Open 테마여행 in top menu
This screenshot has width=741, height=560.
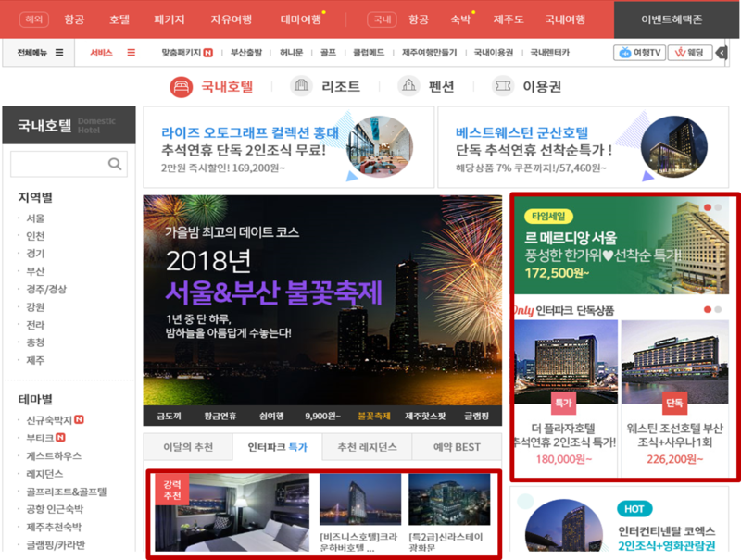(x=301, y=19)
